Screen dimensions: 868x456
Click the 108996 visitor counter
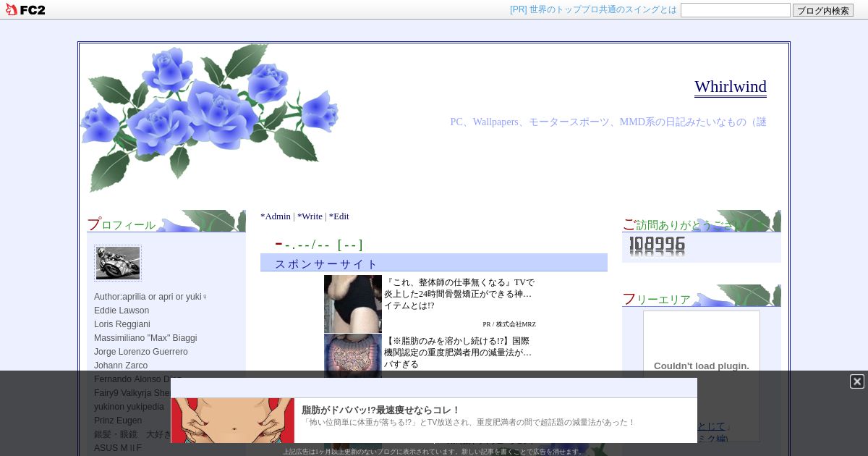click(657, 246)
